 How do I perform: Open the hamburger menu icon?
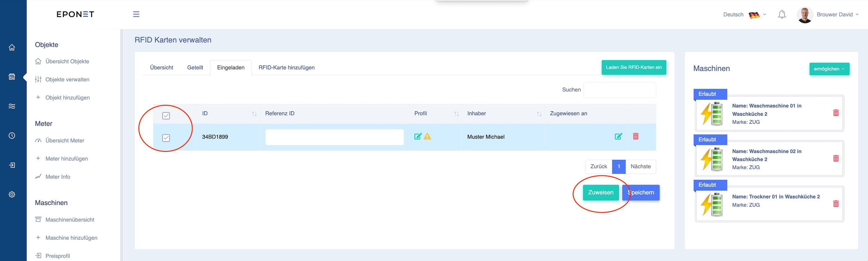coord(136,14)
